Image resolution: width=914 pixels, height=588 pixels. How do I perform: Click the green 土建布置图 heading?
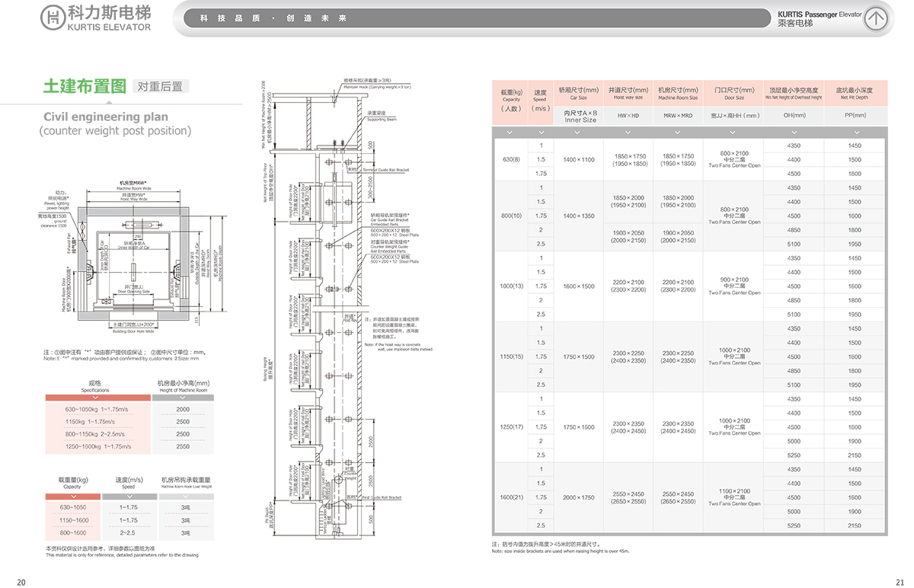pyautogui.click(x=84, y=85)
